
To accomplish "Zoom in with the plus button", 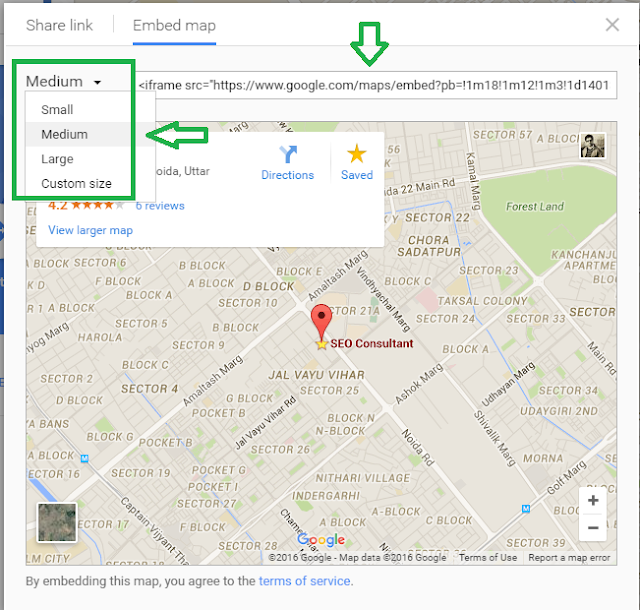I will 593,501.
